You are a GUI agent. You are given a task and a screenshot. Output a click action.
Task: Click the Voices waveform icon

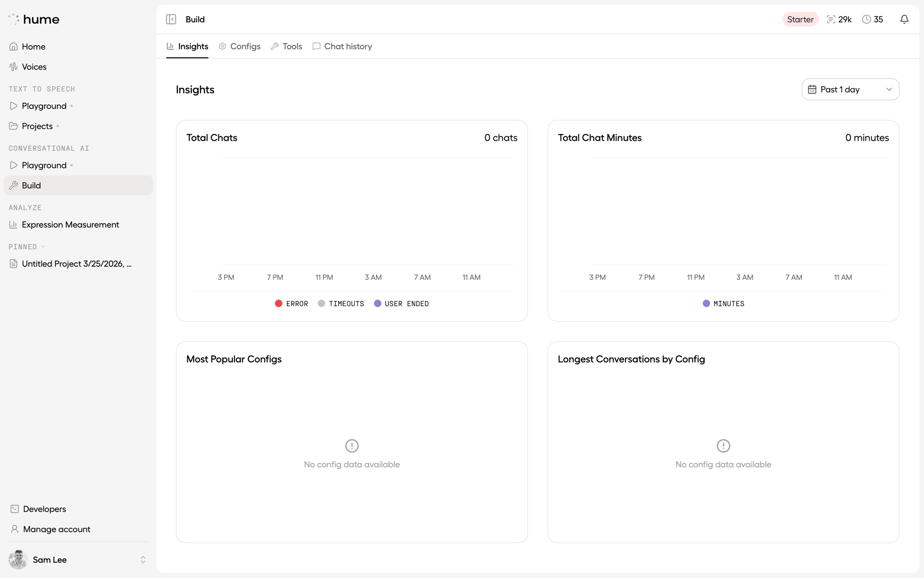pos(13,67)
